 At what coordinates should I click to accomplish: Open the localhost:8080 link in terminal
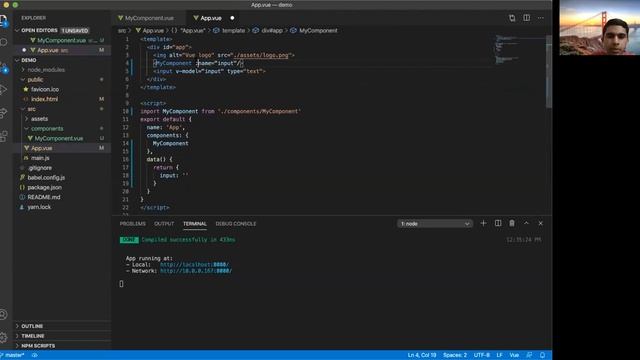(194, 264)
